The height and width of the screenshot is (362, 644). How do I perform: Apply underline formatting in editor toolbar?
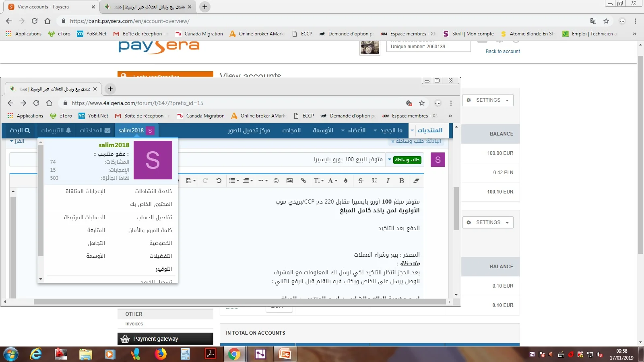pyautogui.click(x=374, y=181)
